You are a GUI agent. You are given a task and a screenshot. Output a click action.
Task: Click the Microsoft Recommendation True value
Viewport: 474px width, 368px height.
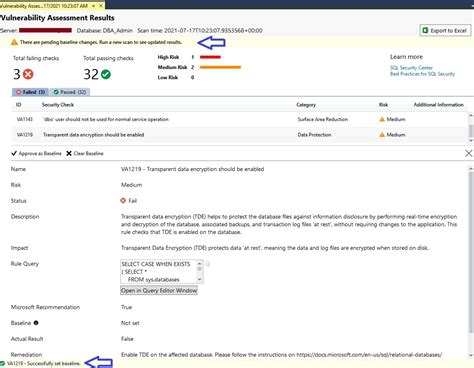coord(126,307)
